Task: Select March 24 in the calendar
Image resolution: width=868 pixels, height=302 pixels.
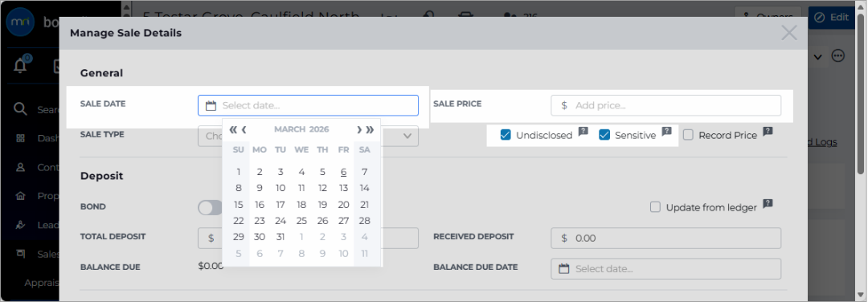Action: tap(280, 221)
